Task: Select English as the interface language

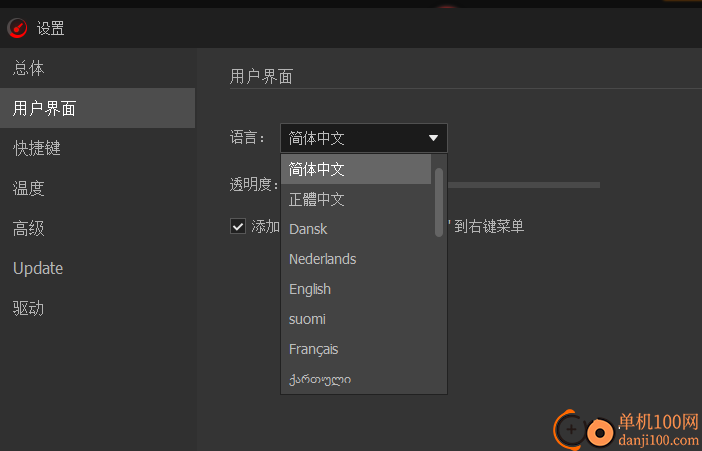Action: click(356, 289)
